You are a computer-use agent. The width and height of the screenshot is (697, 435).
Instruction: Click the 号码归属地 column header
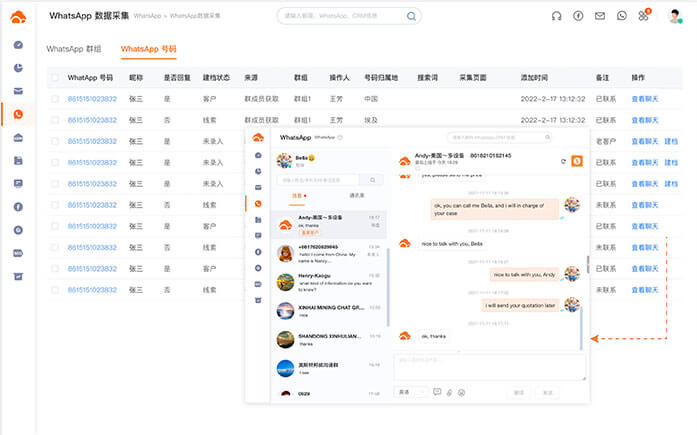[x=381, y=78]
